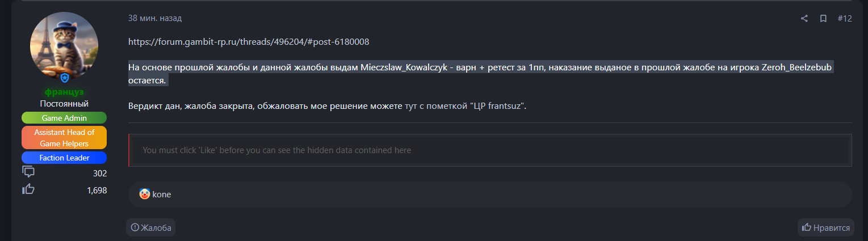This screenshot has width=868, height=241.
Task: Open the француз username profile
Action: (64, 92)
